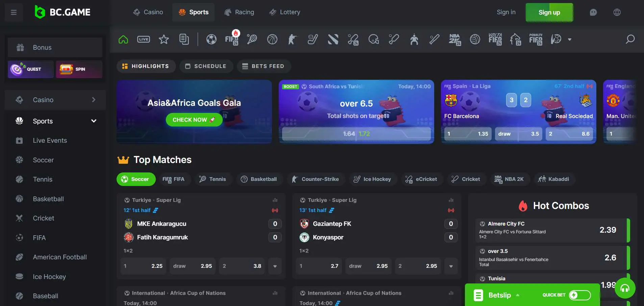The height and width of the screenshot is (306, 644).
Task: Select draw odds 2.95 for Konyaspor match
Action: [x=368, y=266]
